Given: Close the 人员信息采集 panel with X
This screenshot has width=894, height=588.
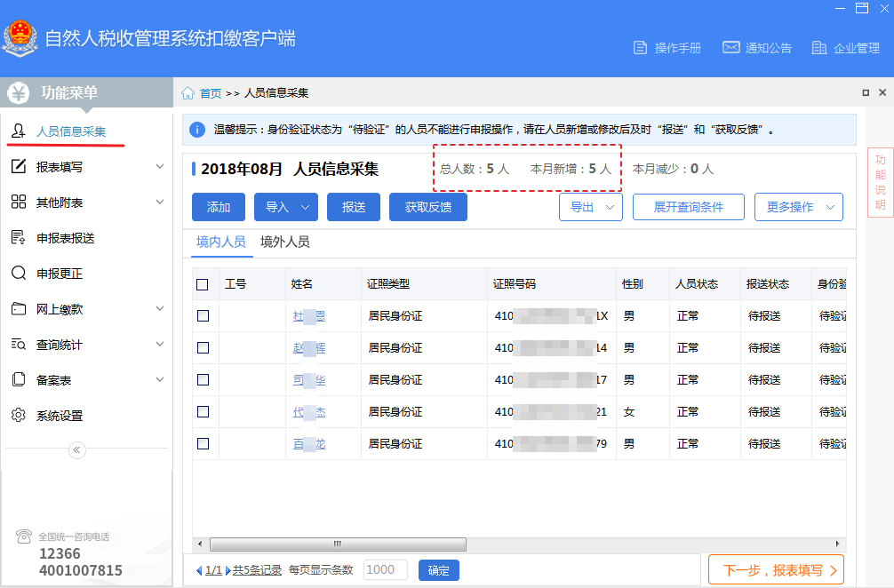Looking at the screenshot, I should pos(882,92).
